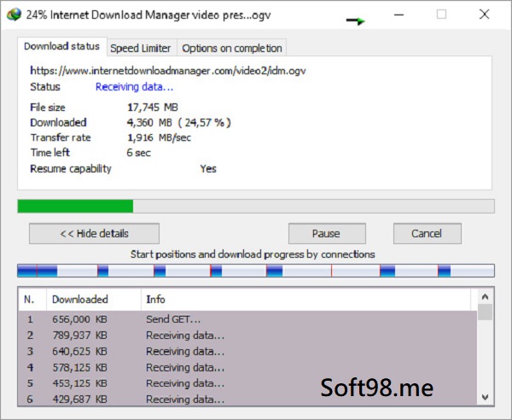Image resolution: width=512 pixels, height=420 pixels.
Task: Click the connections progress segment bar
Action: pos(256,271)
